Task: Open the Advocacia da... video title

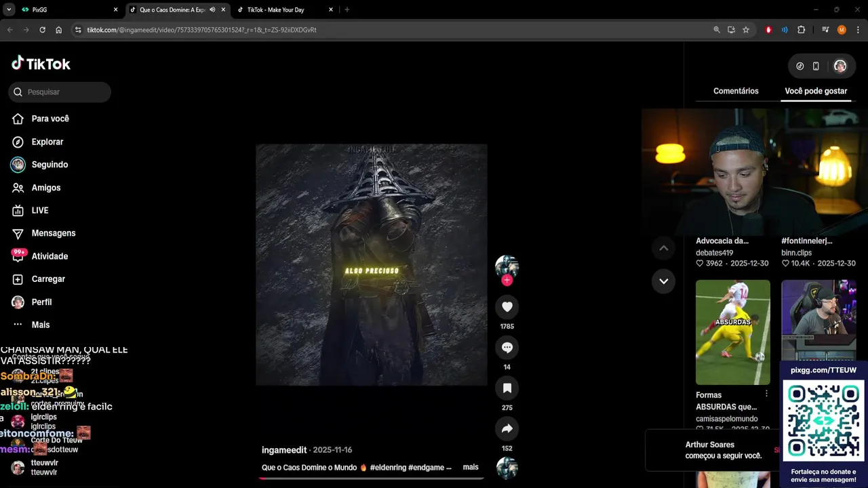Action: point(722,241)
